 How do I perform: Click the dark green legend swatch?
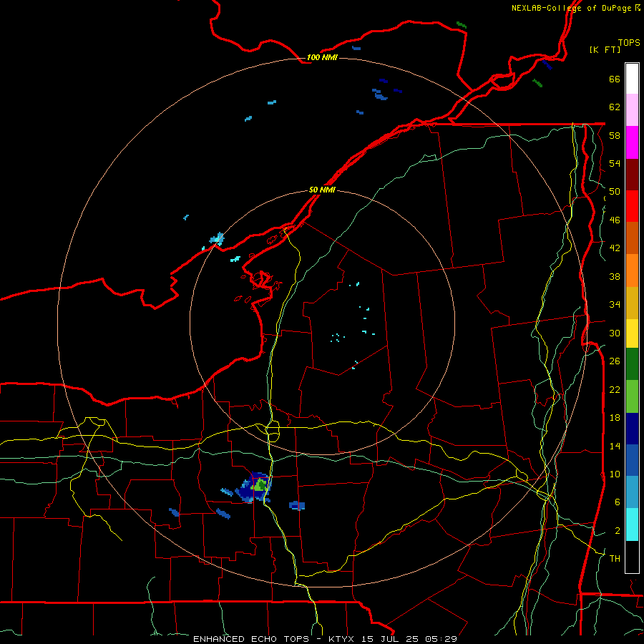[x=632, y=364]
